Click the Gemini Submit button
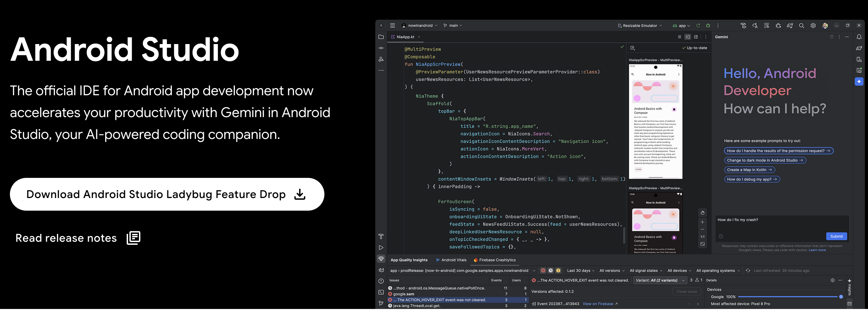 point(837,236)
